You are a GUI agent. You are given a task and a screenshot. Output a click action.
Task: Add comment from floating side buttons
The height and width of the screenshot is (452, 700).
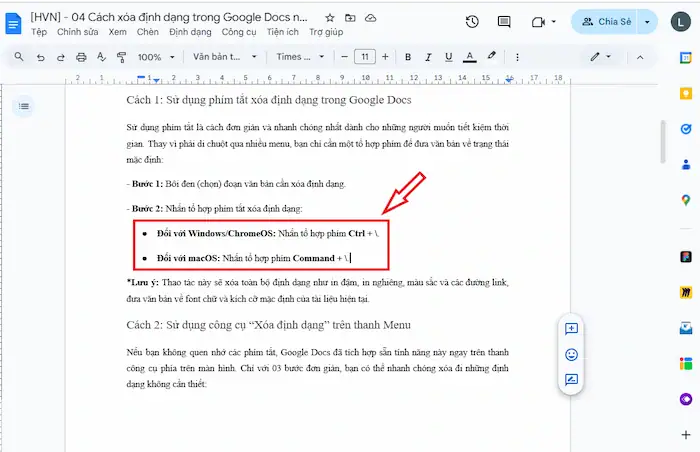571,328
